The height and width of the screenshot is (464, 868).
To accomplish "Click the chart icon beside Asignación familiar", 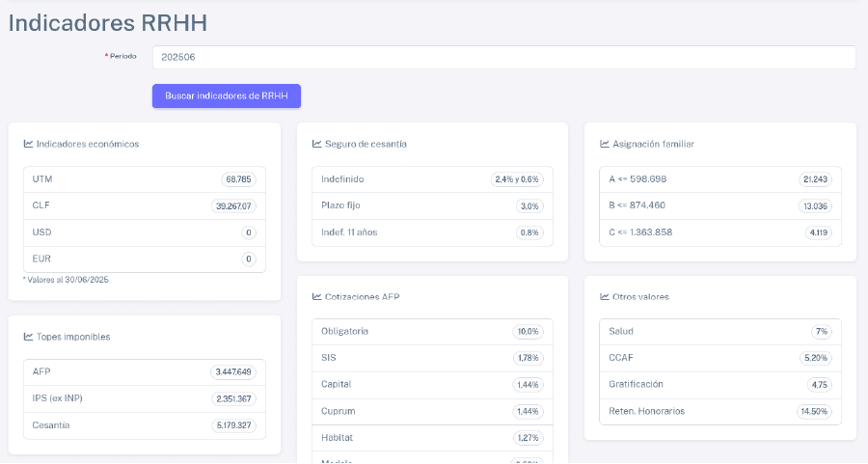I will pyautogui.click(x=605, y=144).
